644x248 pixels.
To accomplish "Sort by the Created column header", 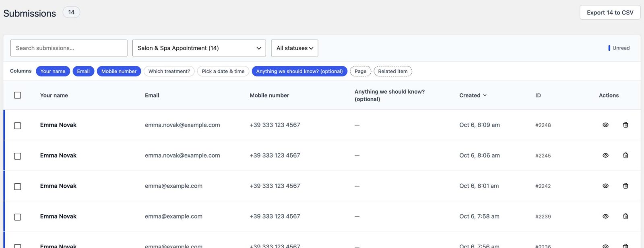I will [x=473, y=95].
